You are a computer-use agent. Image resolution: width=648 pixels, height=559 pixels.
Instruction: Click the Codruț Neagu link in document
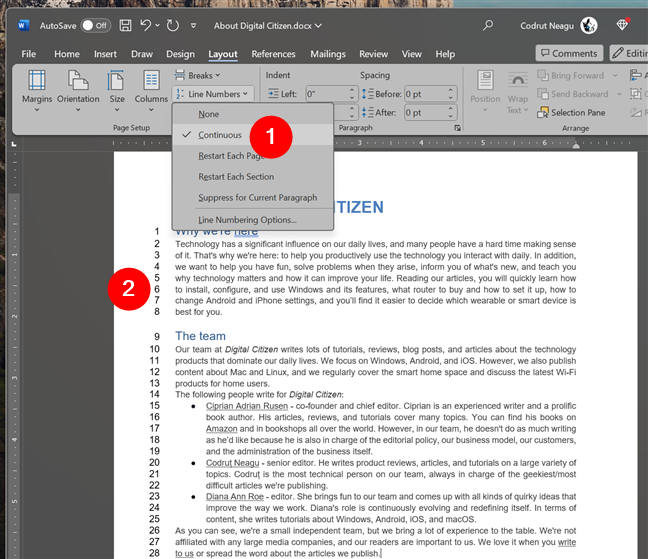[233, 463]
